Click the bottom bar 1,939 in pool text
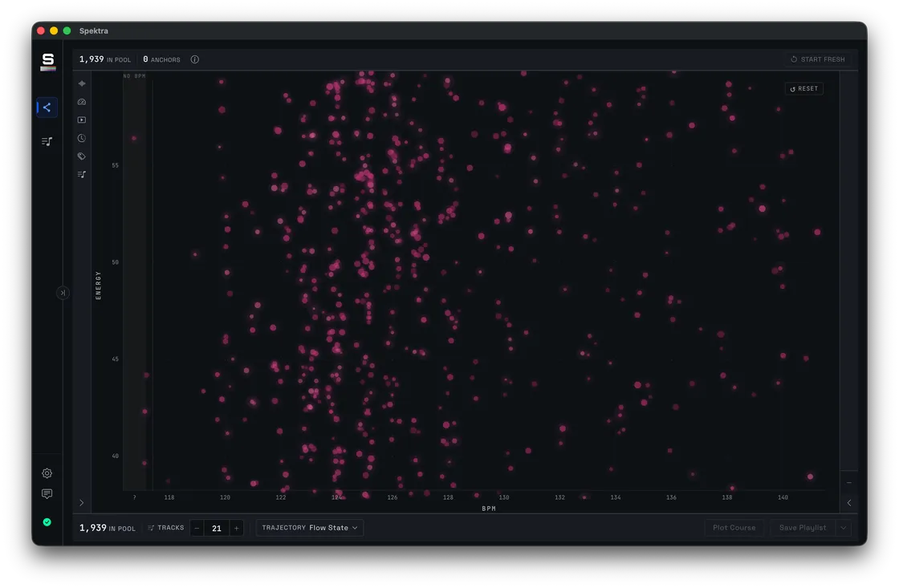Screen dimensions: 899x588 [108, 528]
